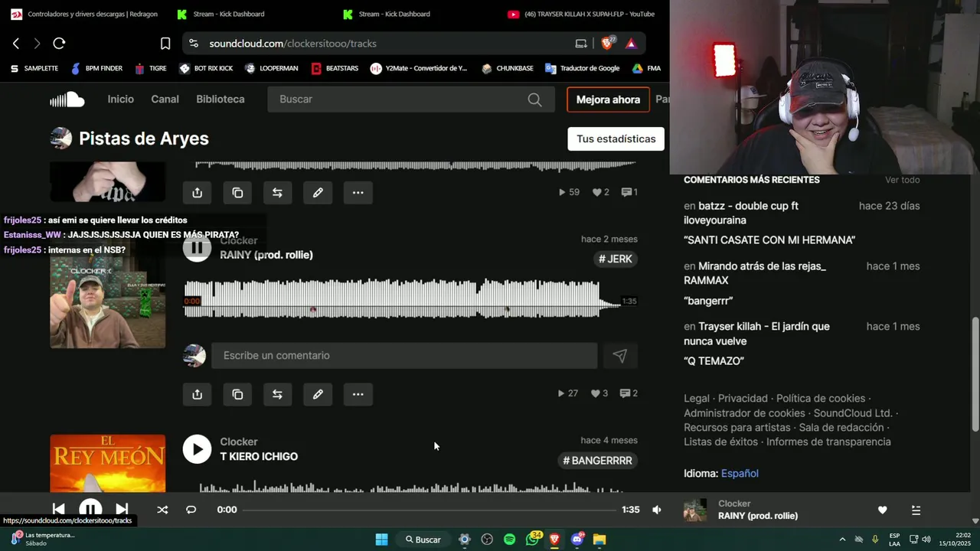The width and height of the screenshot is (980, 551).
Task: Pause RAINY track with the round pause button
Action: point(197,247)
